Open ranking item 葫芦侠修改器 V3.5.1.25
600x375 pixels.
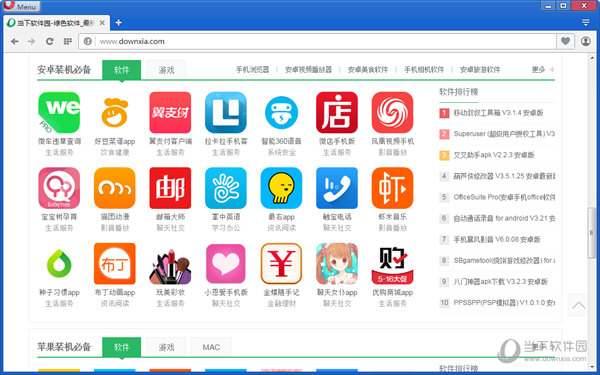[x=504, y=176]
